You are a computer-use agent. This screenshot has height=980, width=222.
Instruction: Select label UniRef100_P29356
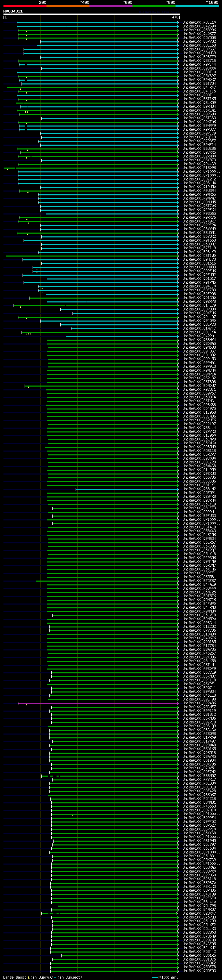point(199,558)
